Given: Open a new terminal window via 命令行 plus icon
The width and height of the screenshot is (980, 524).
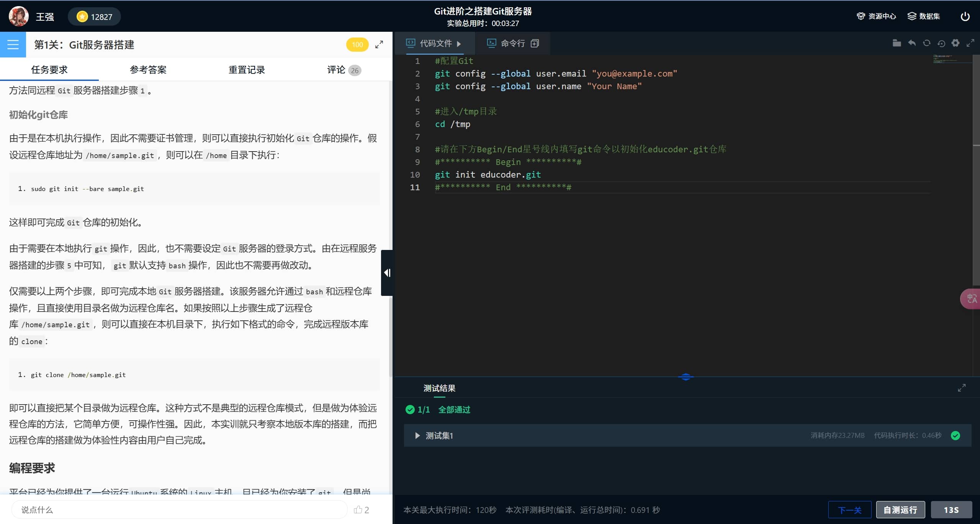Looking at the screenshot, I should coord(535,43).
